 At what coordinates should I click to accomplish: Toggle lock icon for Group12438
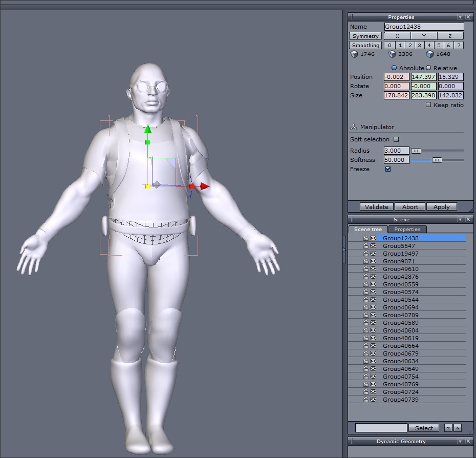tap(366, 238)
